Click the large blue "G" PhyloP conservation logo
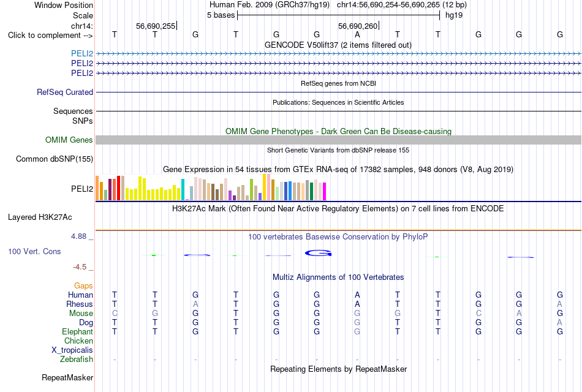The width and height of the screenshot is (582, 392). [x=318, y=253]
